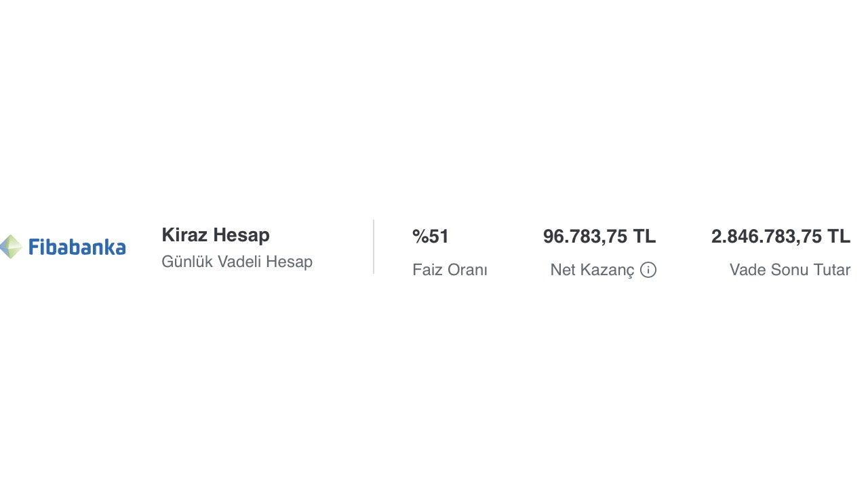Click the percent sign before 51
868x488 pixels.
tap(420, 237)
